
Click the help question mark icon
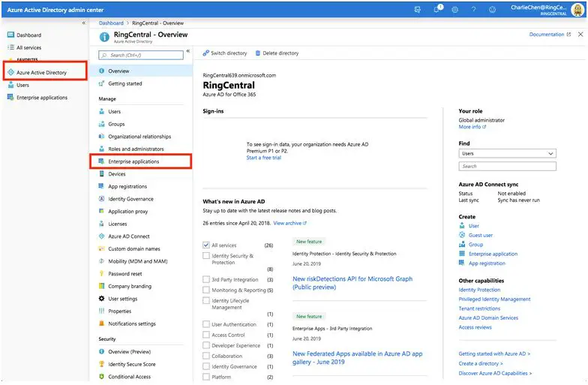(x=474, y=10)
